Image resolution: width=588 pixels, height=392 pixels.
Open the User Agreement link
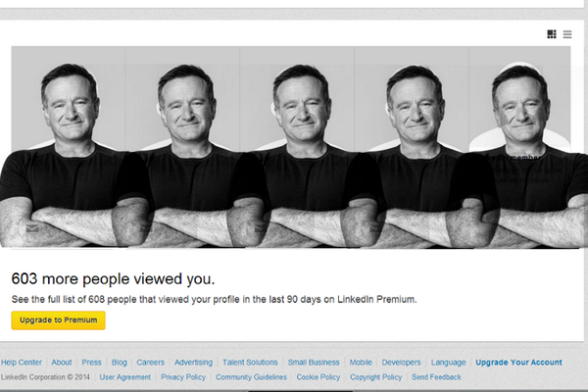(125, 377)
